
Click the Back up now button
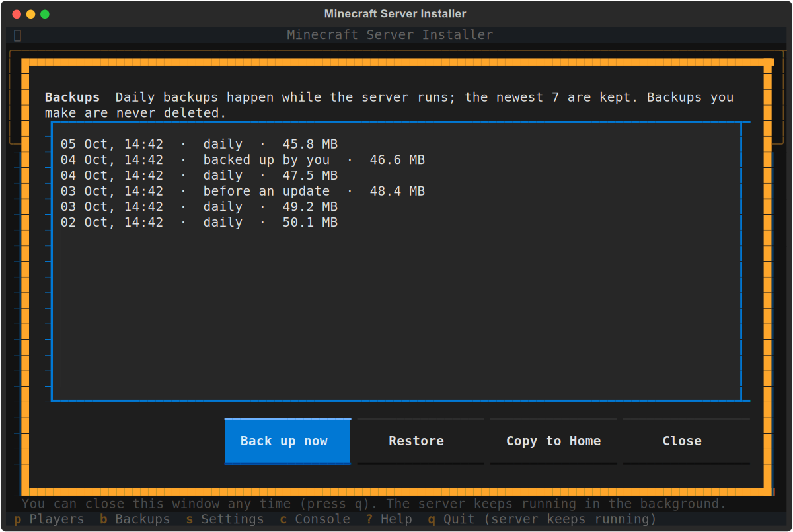(x=287, y=441)
